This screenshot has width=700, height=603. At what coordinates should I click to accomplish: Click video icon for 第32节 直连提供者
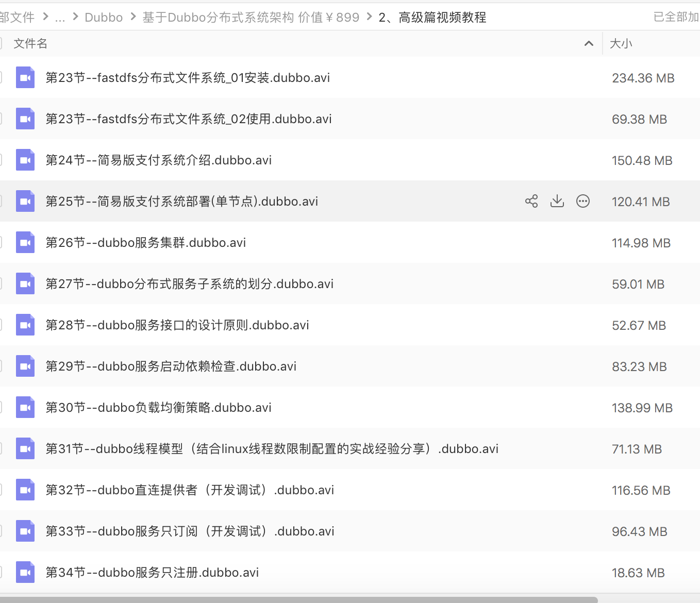[x=25, y=490]
